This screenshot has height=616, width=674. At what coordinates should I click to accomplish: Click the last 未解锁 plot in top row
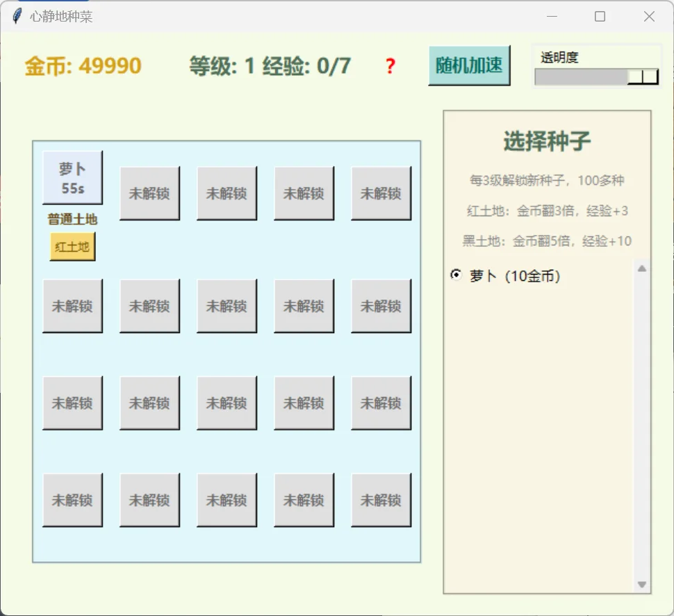coord(381,193)
